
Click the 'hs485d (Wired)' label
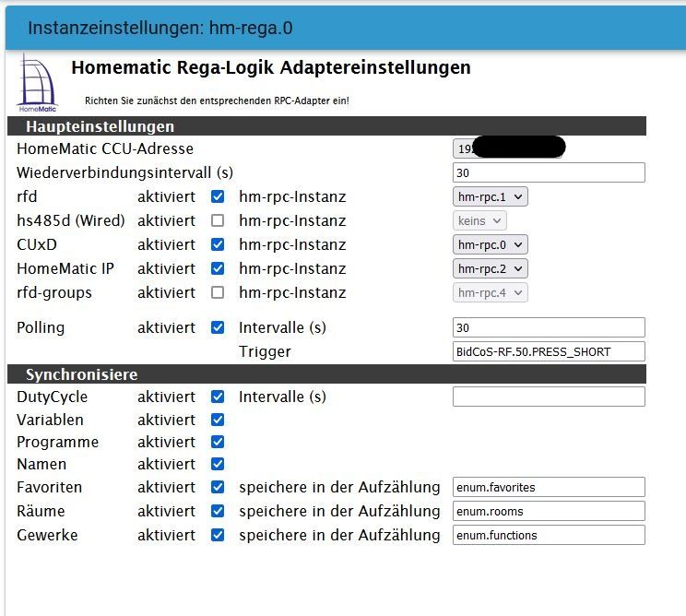(x=71, y=220)
